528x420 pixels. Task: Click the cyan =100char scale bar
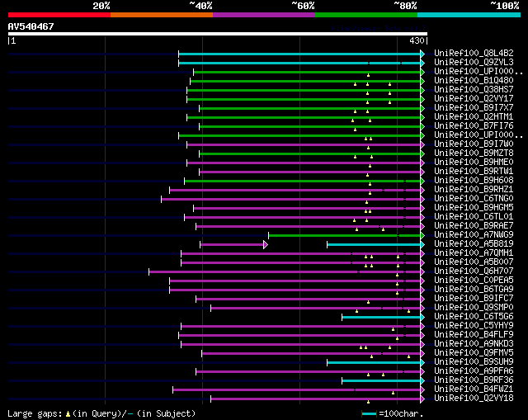click(369, 413)
